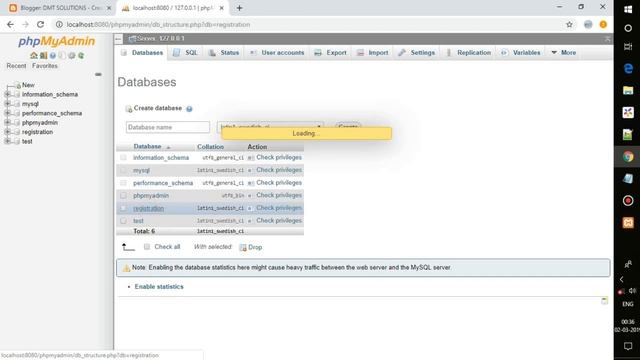Open the phpMyAdmin home icon
The width and height of the screenshot is (640, 360).
point(34,55)
